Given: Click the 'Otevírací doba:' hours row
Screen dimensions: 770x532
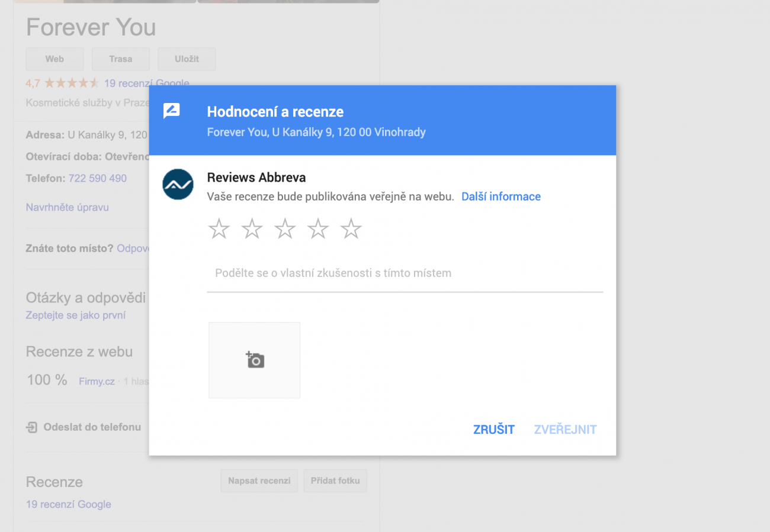Looking at the screenshot, I should pos(88,157).
